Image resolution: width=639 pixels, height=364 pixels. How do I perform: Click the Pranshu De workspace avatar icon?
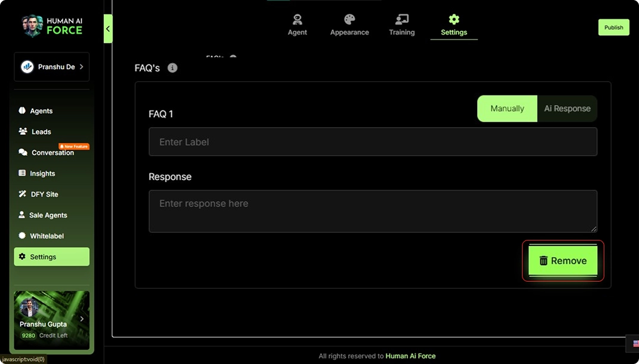pos(27,67)
